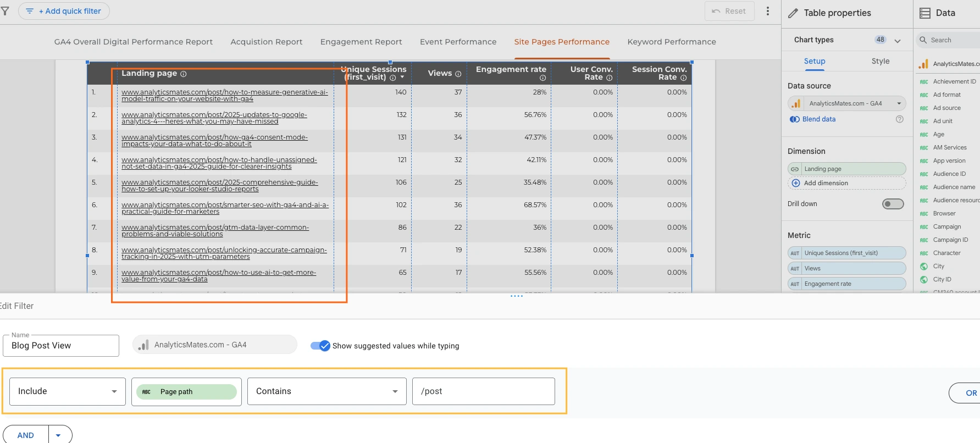This screenshot has width=980, height=443.
Task: Select the Browser field
Action: pyautogui.click(x=944, y=213)
